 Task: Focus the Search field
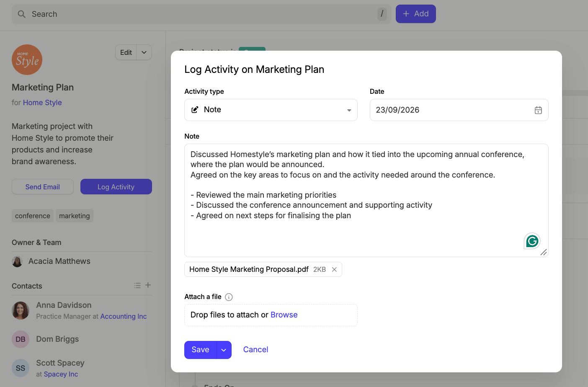201,14
